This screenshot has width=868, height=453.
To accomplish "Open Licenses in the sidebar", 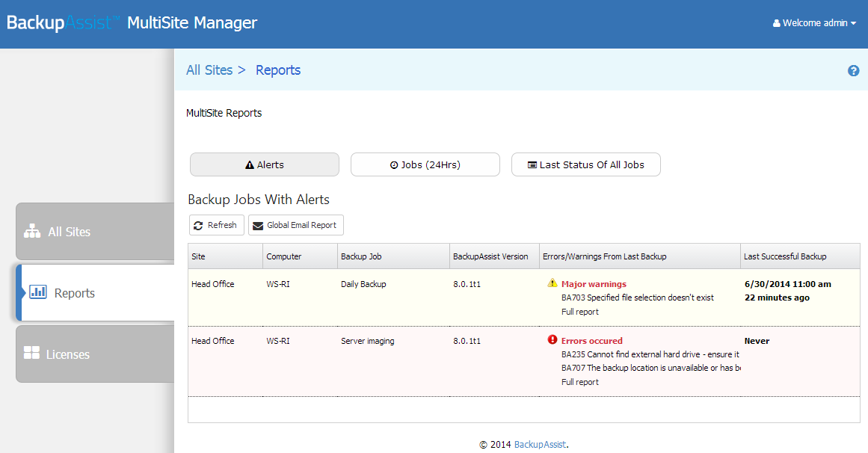I will [x=95, y=354].
